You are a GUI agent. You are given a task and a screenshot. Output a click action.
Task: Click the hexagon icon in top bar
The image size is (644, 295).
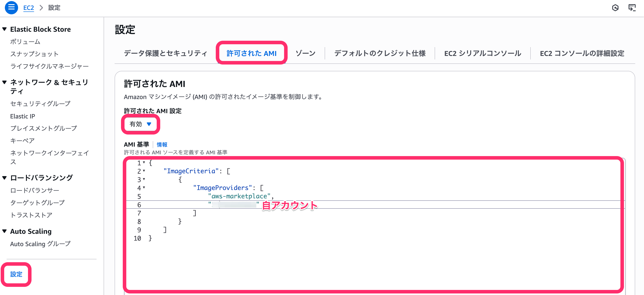point(615,8)
